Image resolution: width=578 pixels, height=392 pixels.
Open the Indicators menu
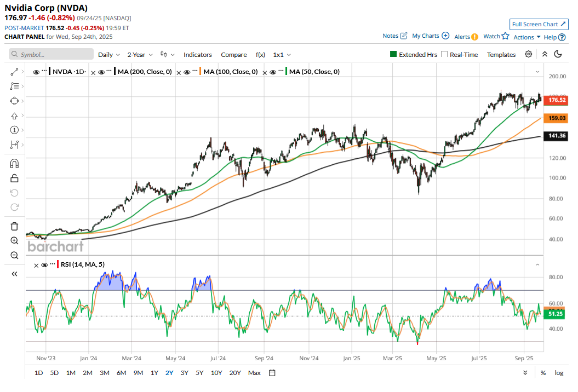tap(198, 55)
